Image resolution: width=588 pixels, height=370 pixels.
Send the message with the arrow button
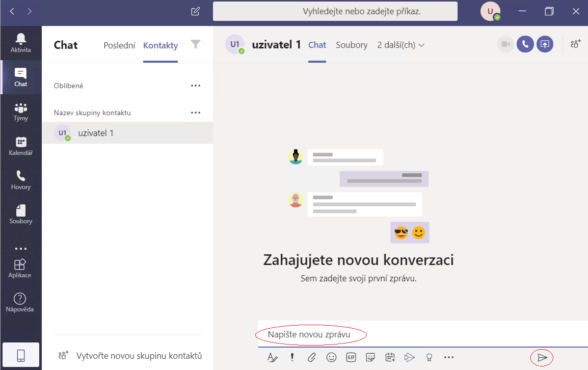click(542, 358)
